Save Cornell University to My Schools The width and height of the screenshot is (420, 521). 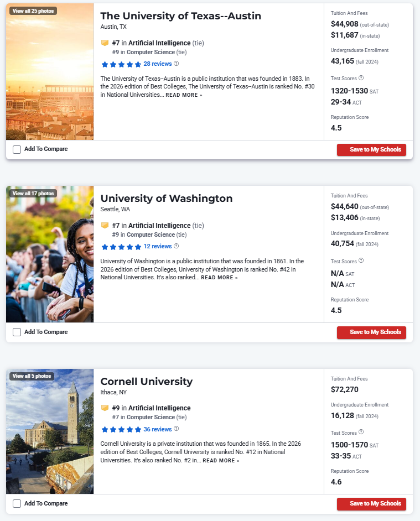coord(371,504)
